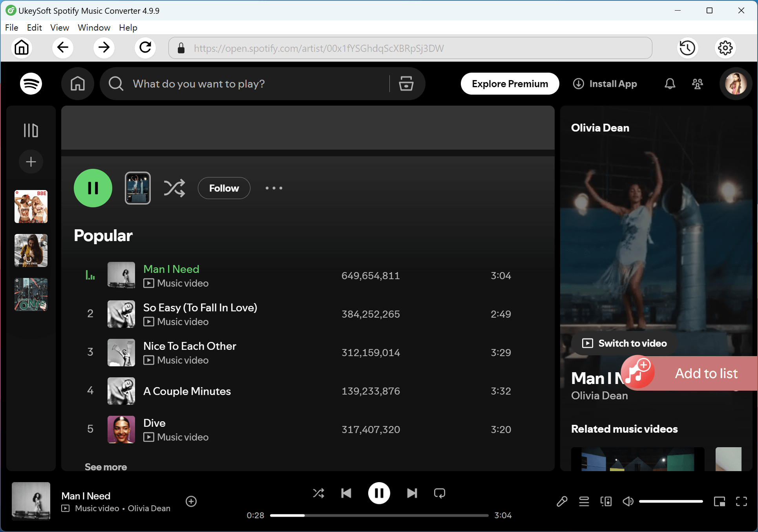Click the Spotify logo
Screen dimensions: 758x532
(31, 84)
